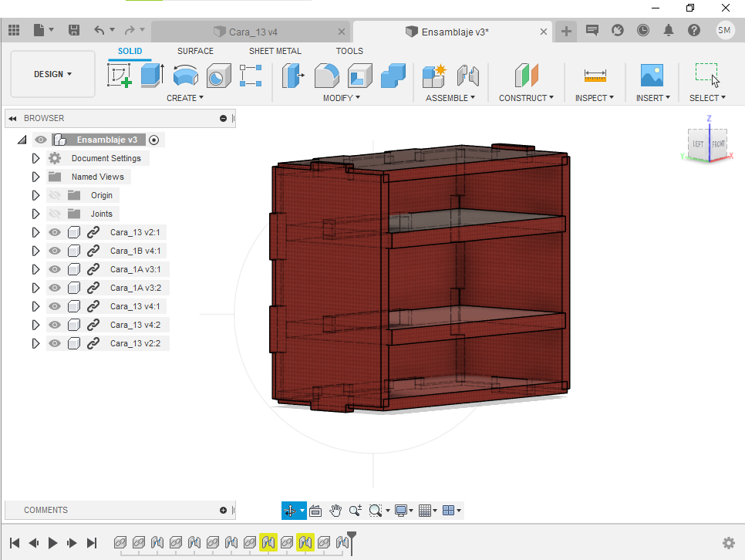Image resolution: width=745 pixels, height=560 pixels.
Task: Open the Help question mark
Action: pos(694,30)
